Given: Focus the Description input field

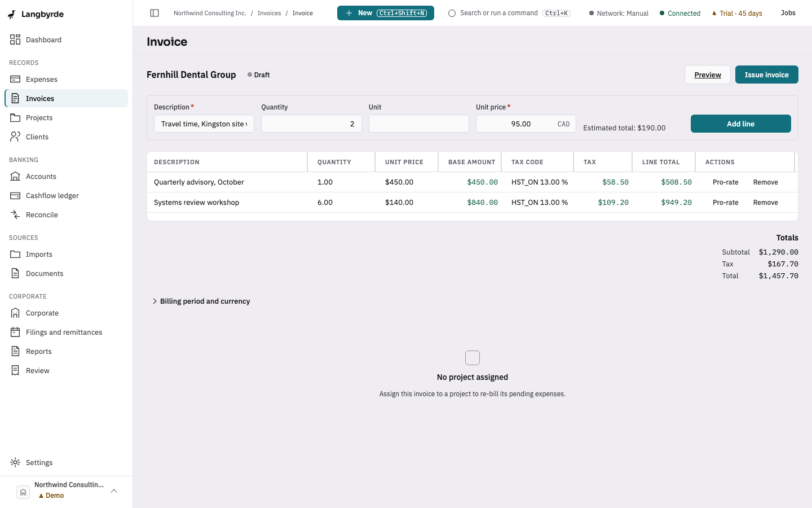Looking at the screenshot, I should [204, 124].
